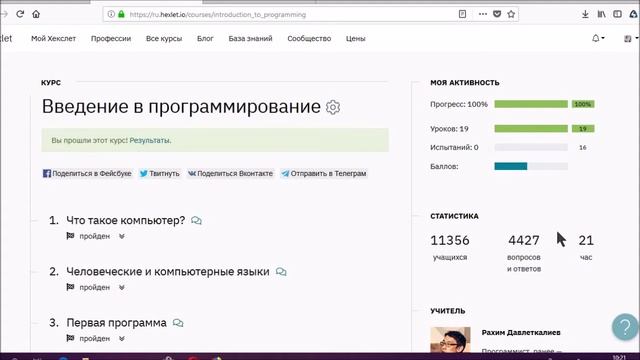
Task: Click the 21 час statistic
Action: coord(586,247)
